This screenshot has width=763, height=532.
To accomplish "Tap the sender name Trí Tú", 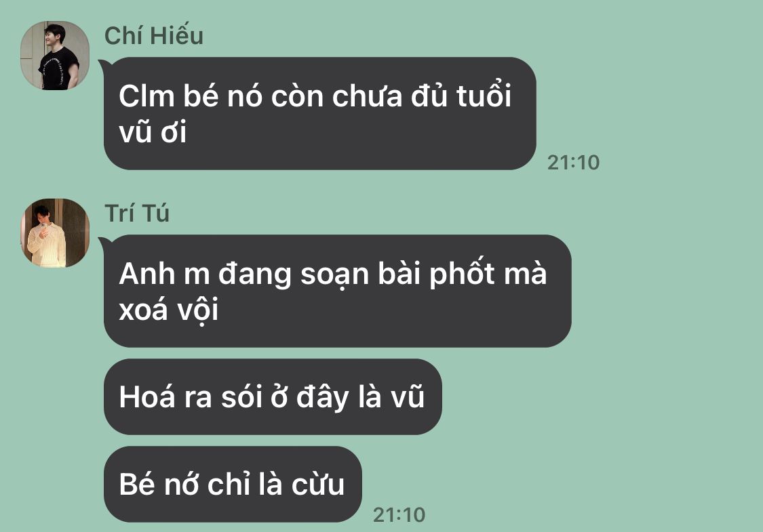I will click(x=137, y=213).
